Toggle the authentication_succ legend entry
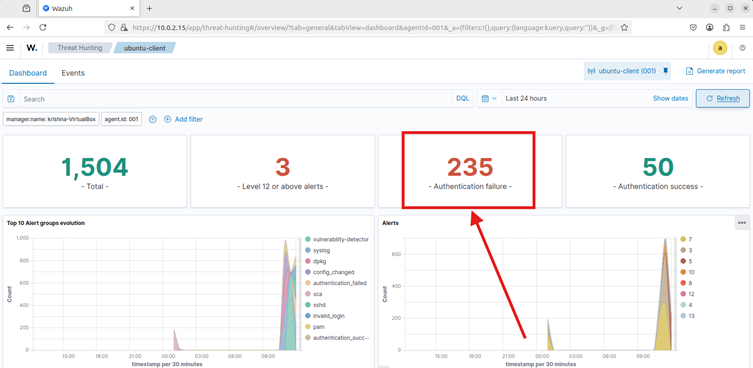The width and height of the screenshot is (753, 368). point(337,338)
